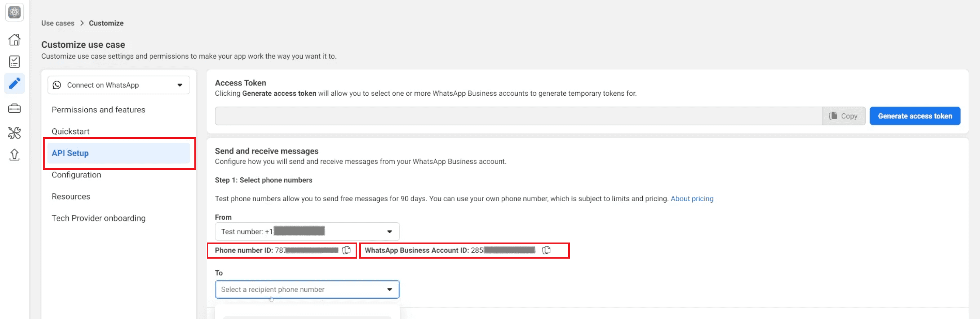This screenshot has height=319, width=980.
Task: Copy the WhatsApp Business Account ID
Action: click(546, 250)
